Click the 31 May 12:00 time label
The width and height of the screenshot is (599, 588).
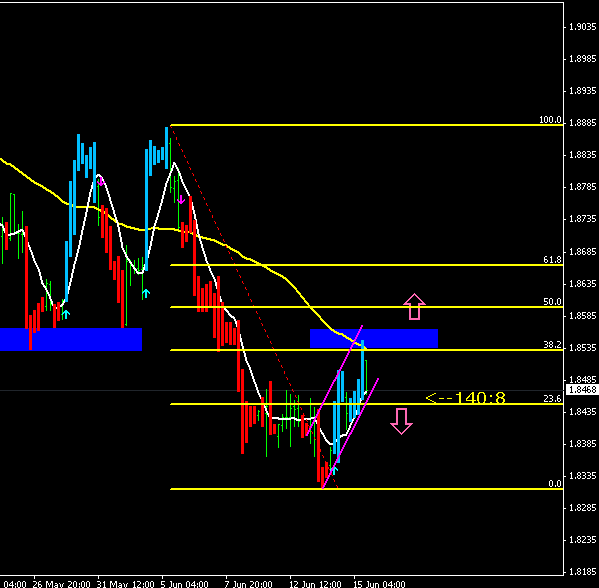125,584
